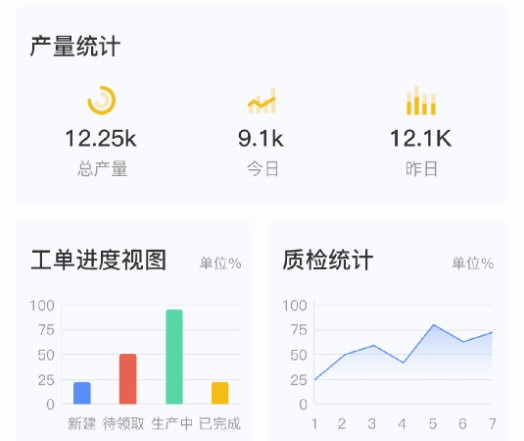Click x-axis label 5 in 质检统计 chart
Image resolution: width=524 pixels, height=441 pixels.
point(433,424)
